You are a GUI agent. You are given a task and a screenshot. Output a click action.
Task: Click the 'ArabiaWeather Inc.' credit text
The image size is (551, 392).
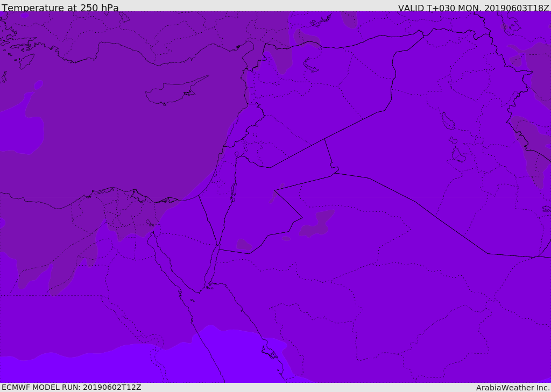[x=513, y=388]
